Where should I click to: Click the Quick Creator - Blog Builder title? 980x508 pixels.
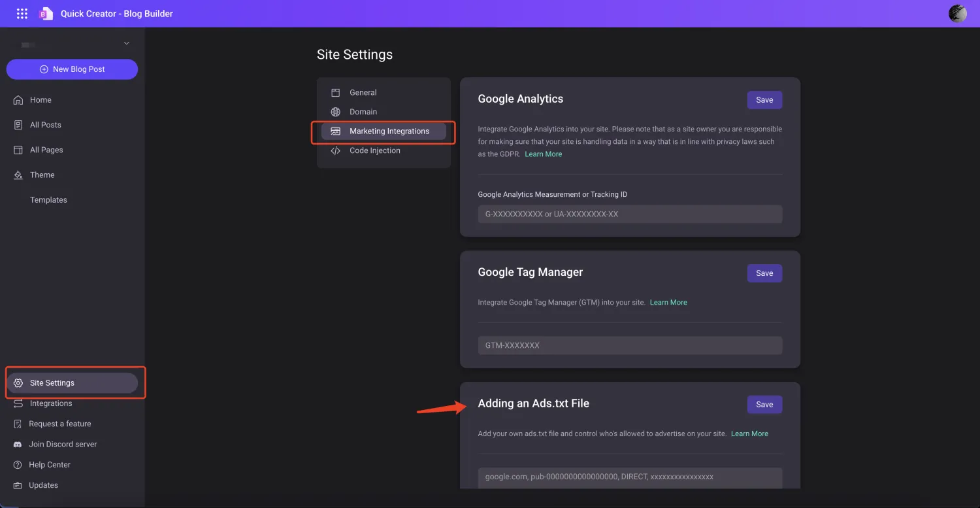[x=117, y=14]
